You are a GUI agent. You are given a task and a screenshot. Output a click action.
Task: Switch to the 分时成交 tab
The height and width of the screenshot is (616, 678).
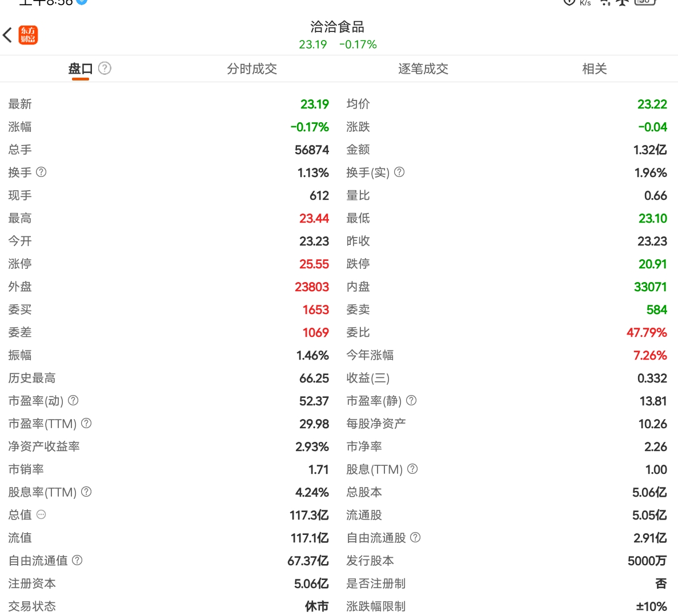tap(252, 69)
